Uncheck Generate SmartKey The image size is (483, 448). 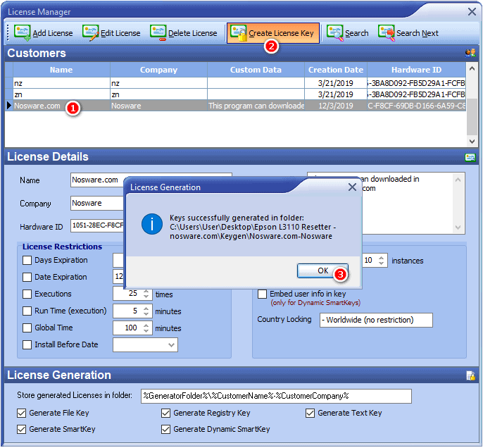22,430
